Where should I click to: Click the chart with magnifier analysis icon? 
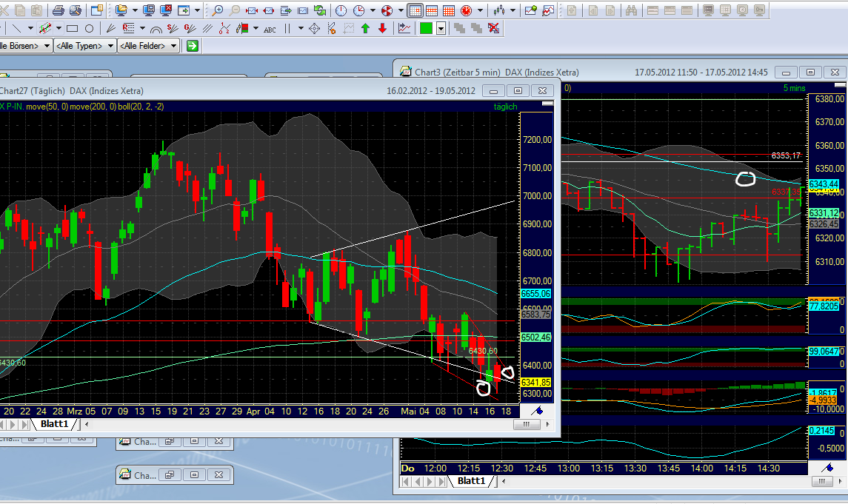[x=548, y=10]
